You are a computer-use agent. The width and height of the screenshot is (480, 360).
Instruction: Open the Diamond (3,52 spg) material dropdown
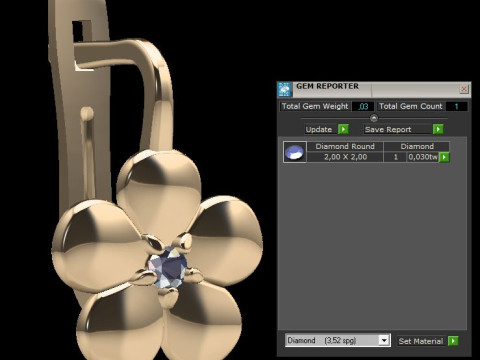pos(338,340)
